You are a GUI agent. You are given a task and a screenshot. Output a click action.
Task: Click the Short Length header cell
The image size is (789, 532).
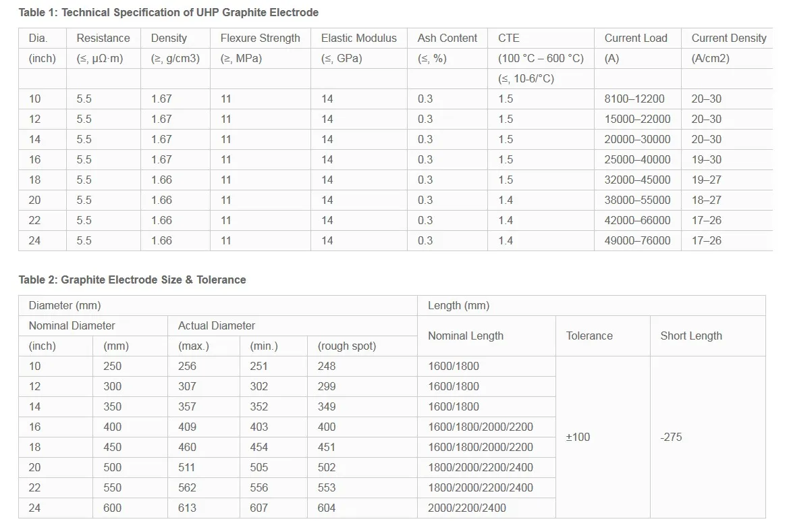[690, 336]
